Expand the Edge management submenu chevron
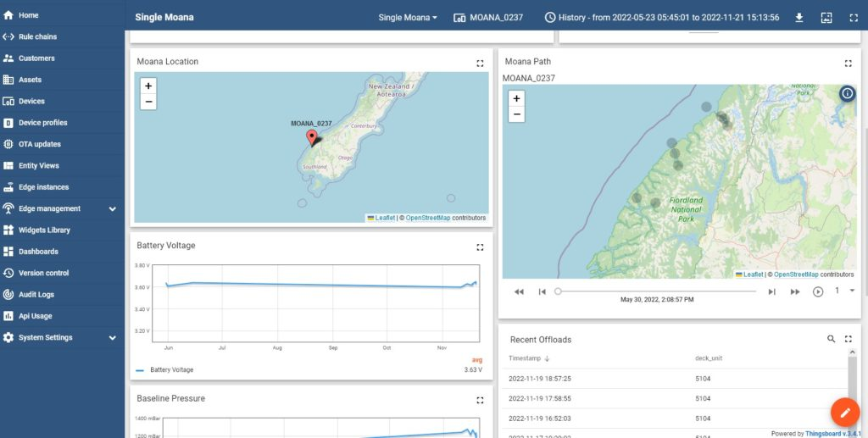The image size is (868, 438). point(113,209)
